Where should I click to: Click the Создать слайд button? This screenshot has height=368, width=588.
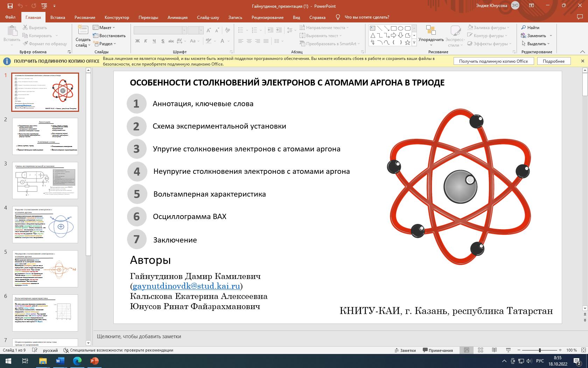(83, 36)
